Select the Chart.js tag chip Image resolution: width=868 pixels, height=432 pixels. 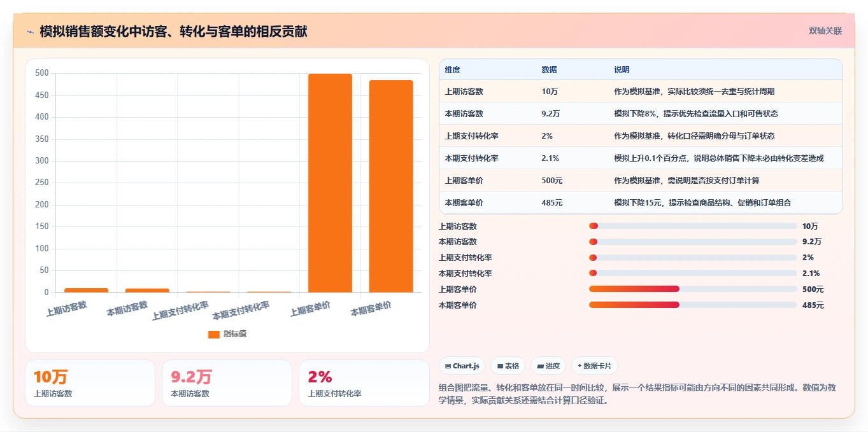(x=462, y=366)
